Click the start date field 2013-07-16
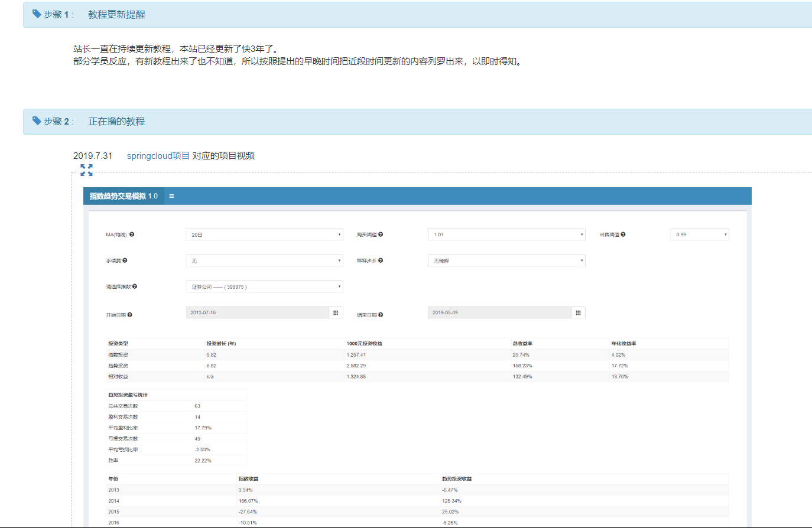Image resolution: width=812 pixels, height=528 pixels. pyautogui.click(x=257, y=312)
